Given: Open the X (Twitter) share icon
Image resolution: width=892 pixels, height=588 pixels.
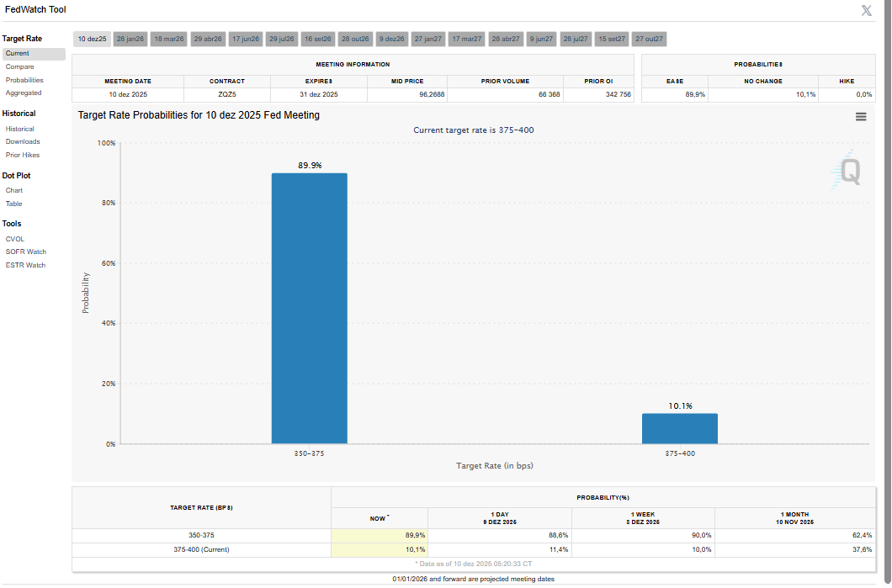Looking at the screenshot, I should 867,10.
